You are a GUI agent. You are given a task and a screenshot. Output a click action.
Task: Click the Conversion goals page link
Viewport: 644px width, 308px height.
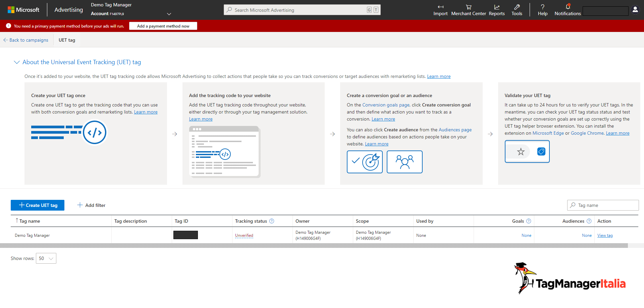point(386,105)
